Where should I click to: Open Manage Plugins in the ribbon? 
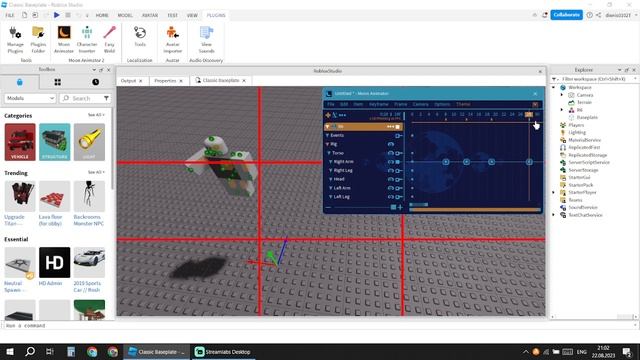point(15,40)
